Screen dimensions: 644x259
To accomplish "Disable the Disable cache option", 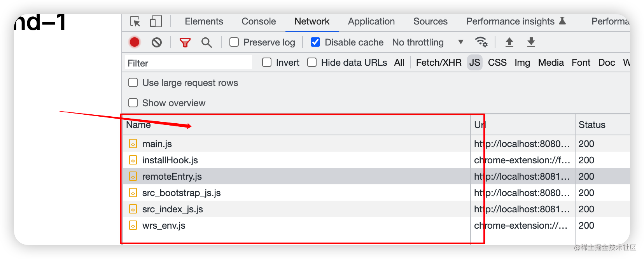I will click(315, 42).
